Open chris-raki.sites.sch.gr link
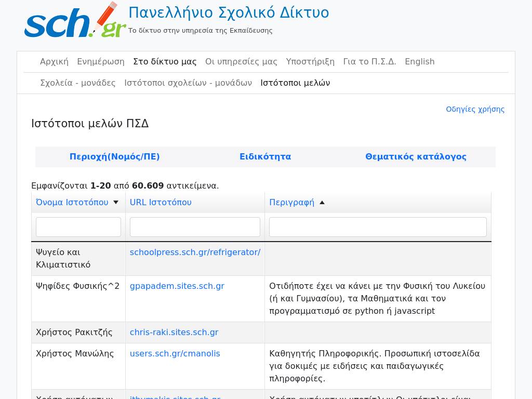This screenshot has height=399, width=532. point(174,332)
